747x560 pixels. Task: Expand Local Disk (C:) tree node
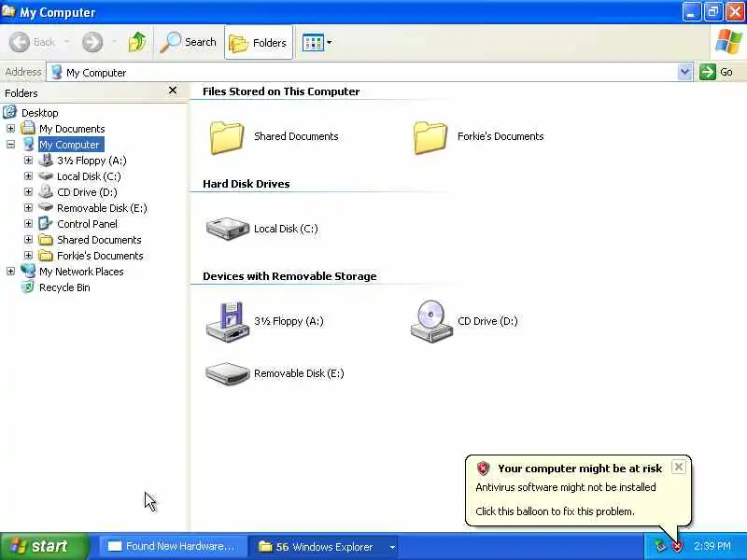click(x=28, y=176)
